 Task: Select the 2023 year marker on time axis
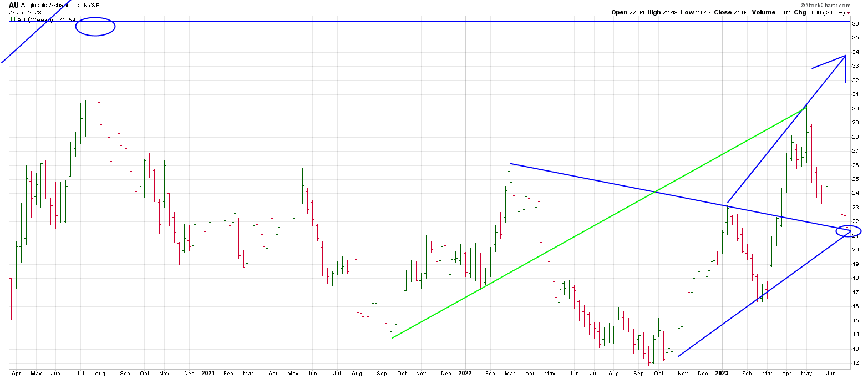[x=722, y=374]
